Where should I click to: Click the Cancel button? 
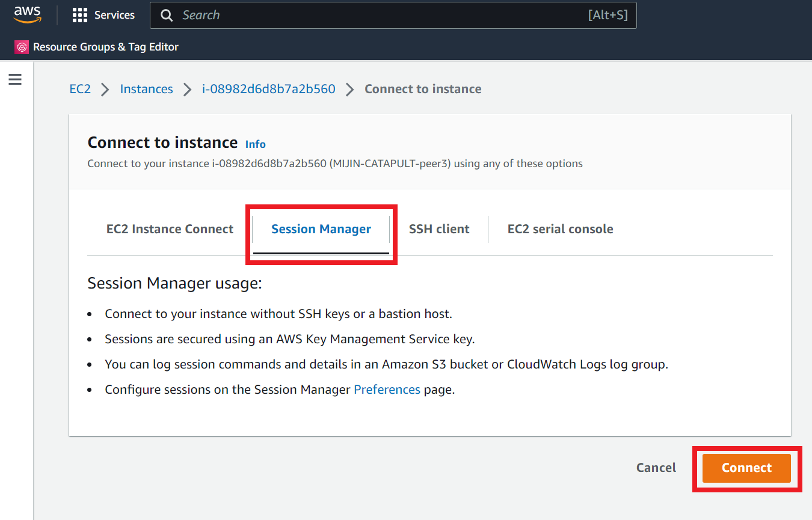click(x=656, y=468)
